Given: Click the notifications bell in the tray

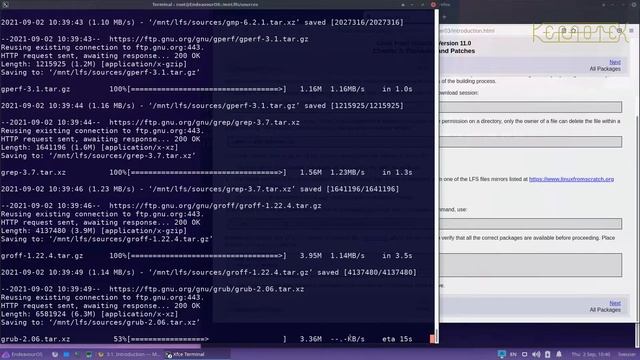Looking at the screenshot, I should coord(559,354).
